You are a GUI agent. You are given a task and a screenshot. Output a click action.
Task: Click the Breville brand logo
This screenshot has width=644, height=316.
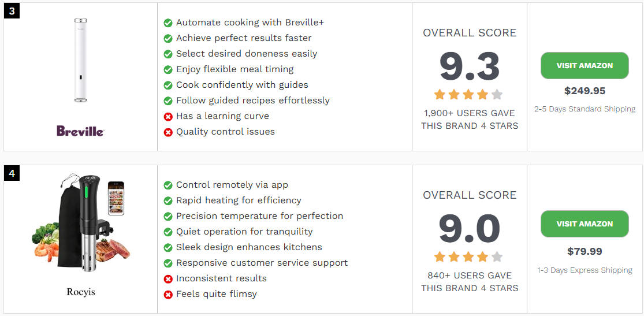pos(80,131)
